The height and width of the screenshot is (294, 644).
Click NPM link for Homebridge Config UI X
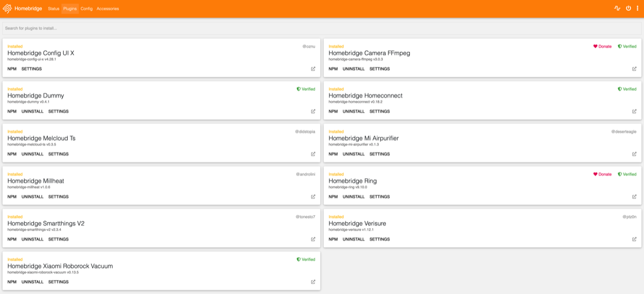click(x=12, y=69)
